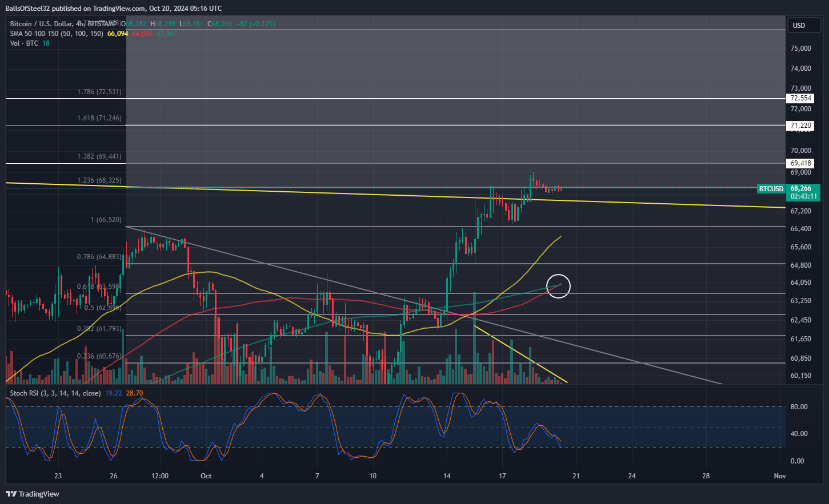829x504 pixels.
Task: Click 67,200 on the price axis
Action: (x=800, y=211)
